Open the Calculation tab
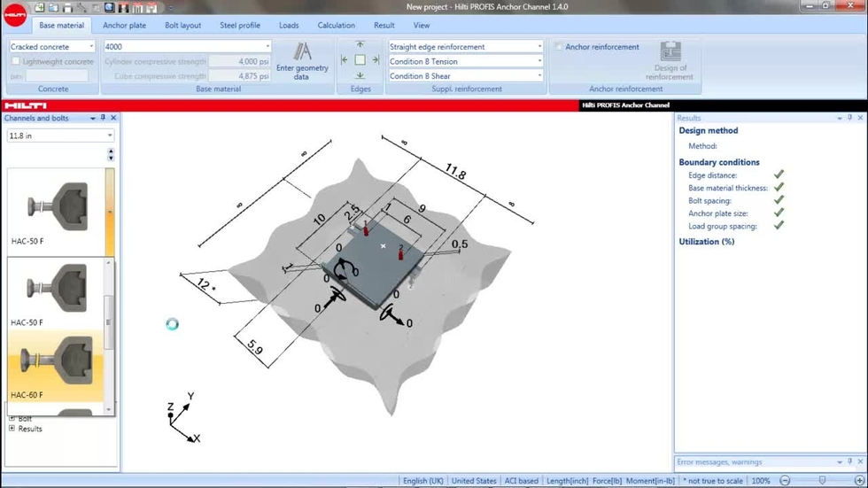 click(x=336, y=26)
